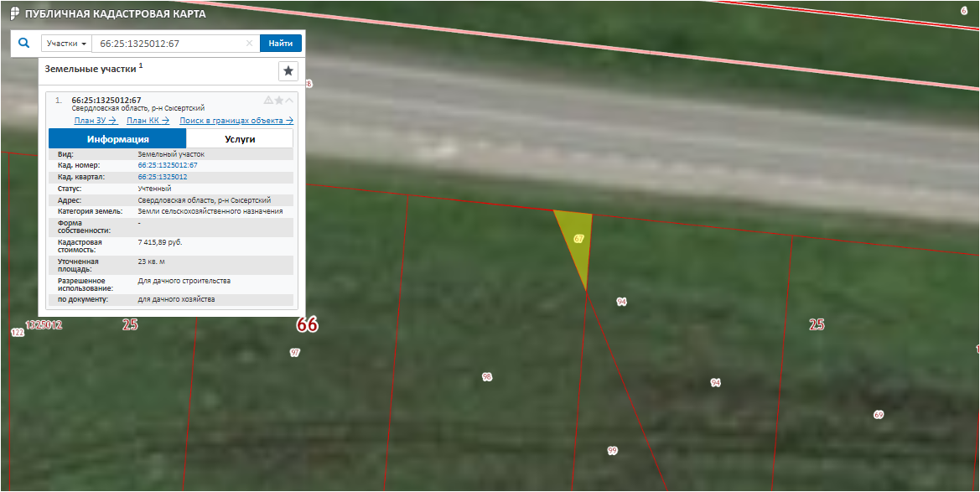
Task: Collapse the result card with chevron
Action: 290,101
